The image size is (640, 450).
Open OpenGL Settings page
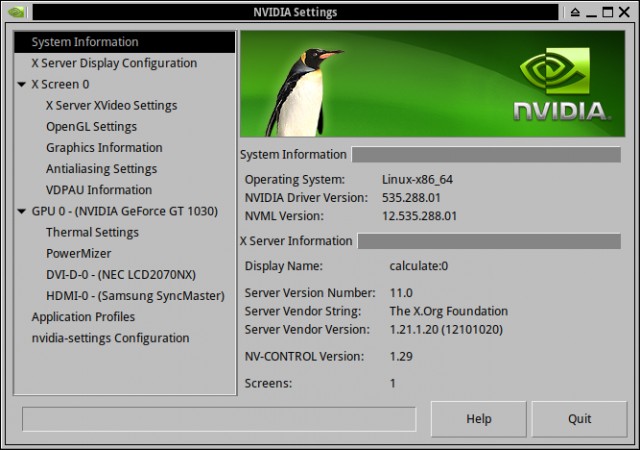91,127
